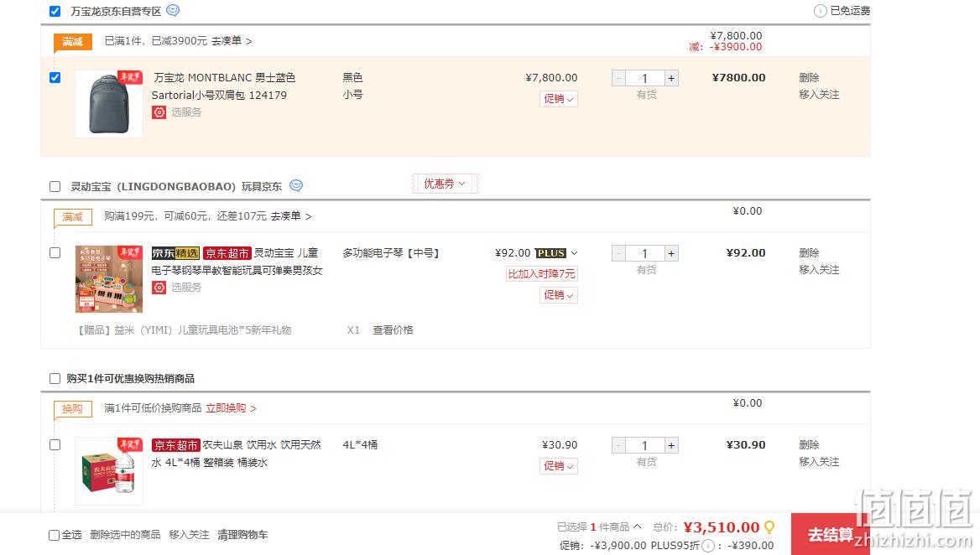The width and height of the screenshot is (980, 555).
Task: Open gift item 益米 (YIMI) 儿童玩具电池
Action: coord(184,329)
